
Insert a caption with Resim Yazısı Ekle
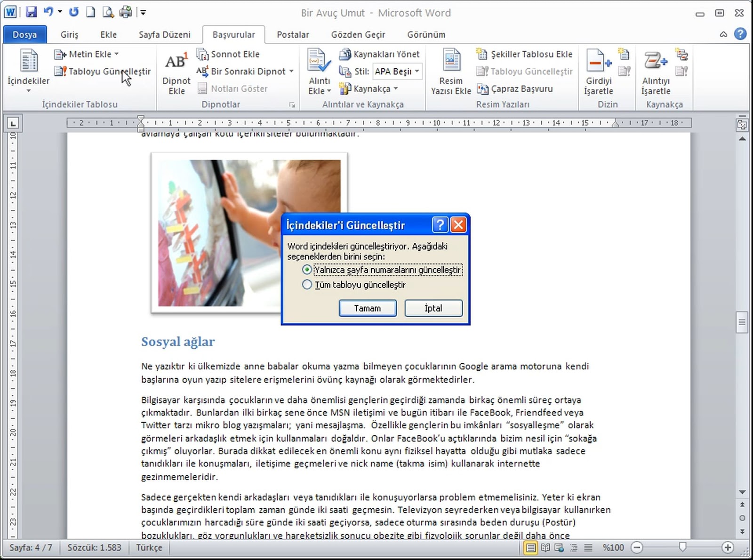(450, 71)
